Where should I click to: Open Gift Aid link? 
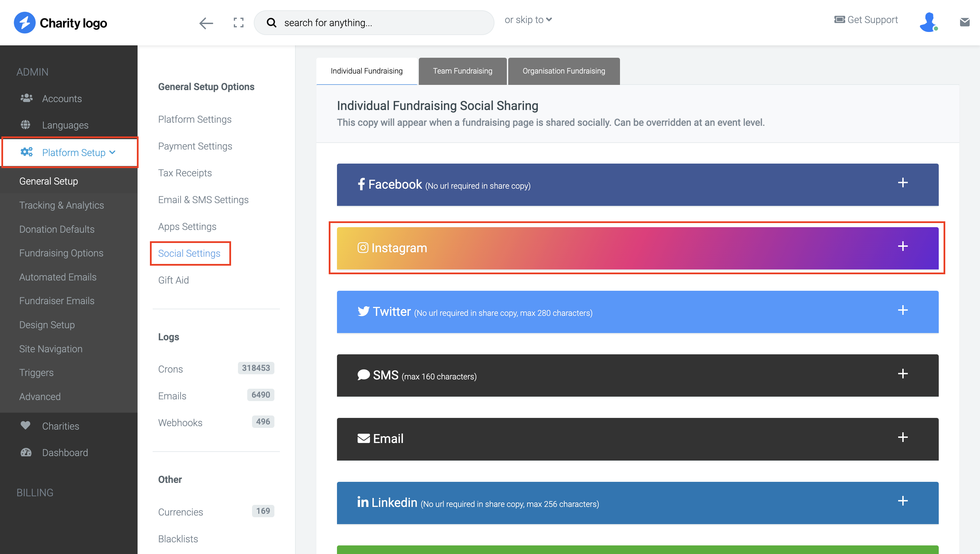173,280
